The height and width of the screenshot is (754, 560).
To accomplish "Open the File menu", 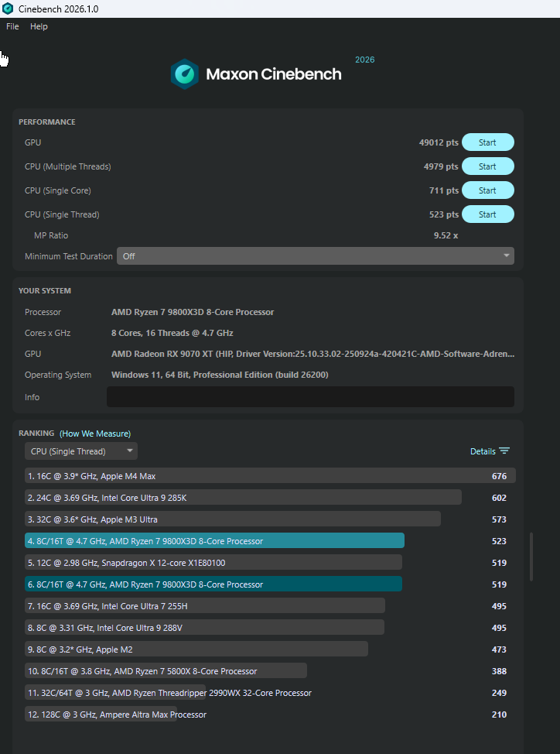I will click(12, 26).
